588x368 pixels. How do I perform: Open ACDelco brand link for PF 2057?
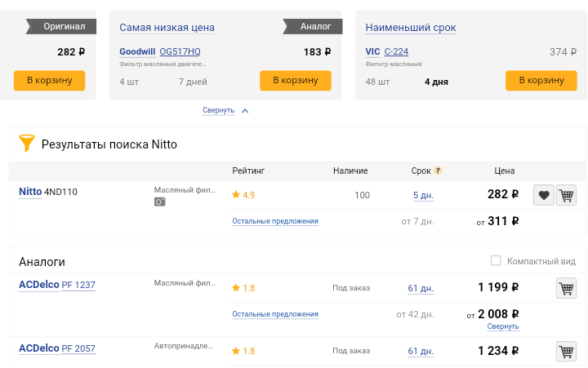(x=39, y=348)
